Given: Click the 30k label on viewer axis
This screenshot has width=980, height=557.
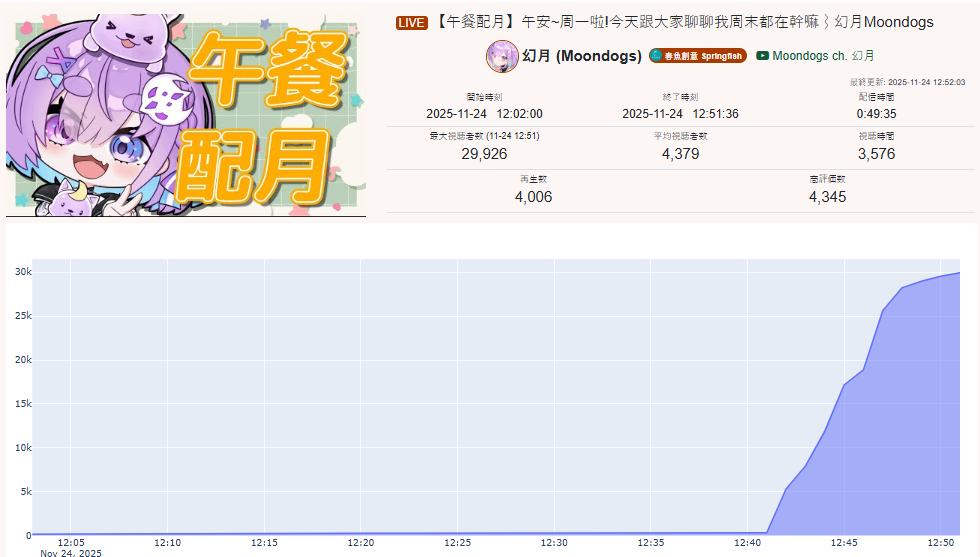Looking at the screenshot, I should [20, 272].
